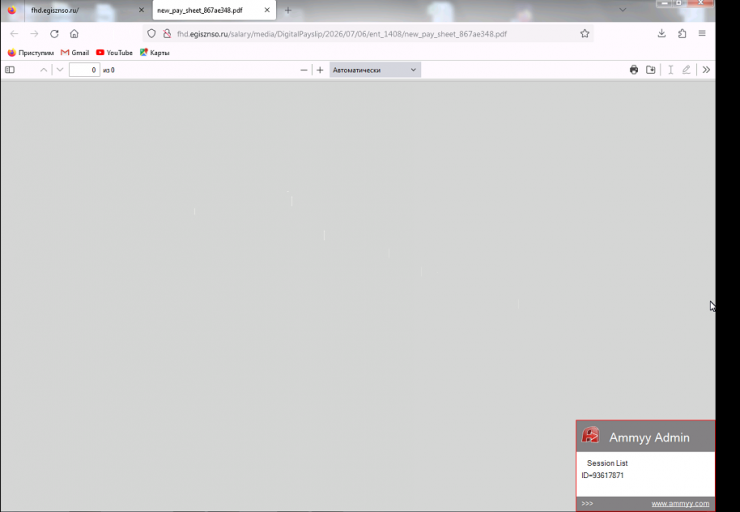The image size is (740, 512).
Task: Open the Gmail bookmark
Action: pos(75,52)
